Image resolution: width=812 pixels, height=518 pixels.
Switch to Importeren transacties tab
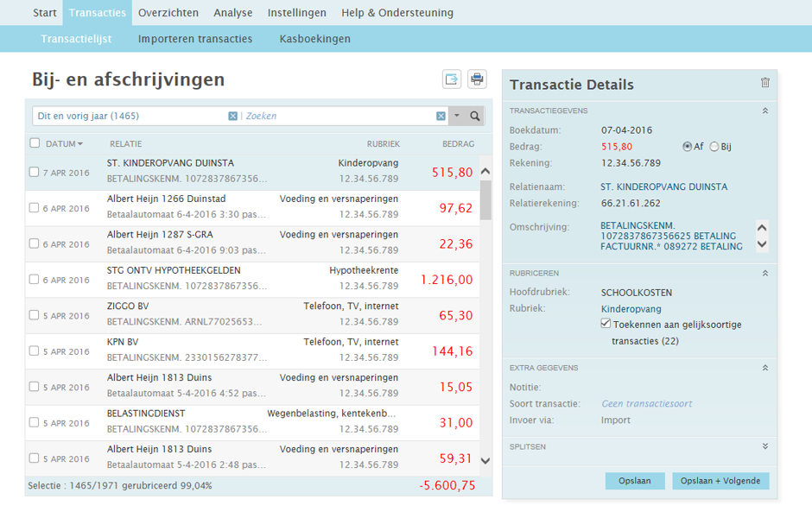[195, 39]
